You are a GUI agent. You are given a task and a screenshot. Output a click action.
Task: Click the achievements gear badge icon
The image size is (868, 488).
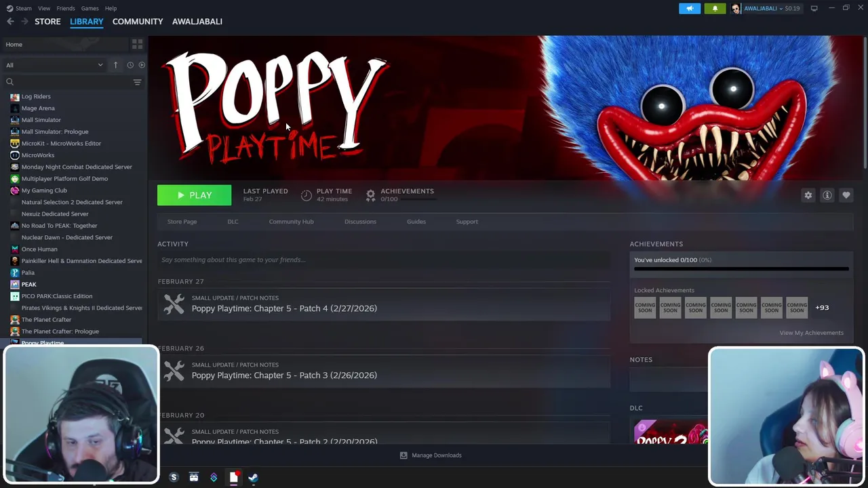click(x=370, y=195)
